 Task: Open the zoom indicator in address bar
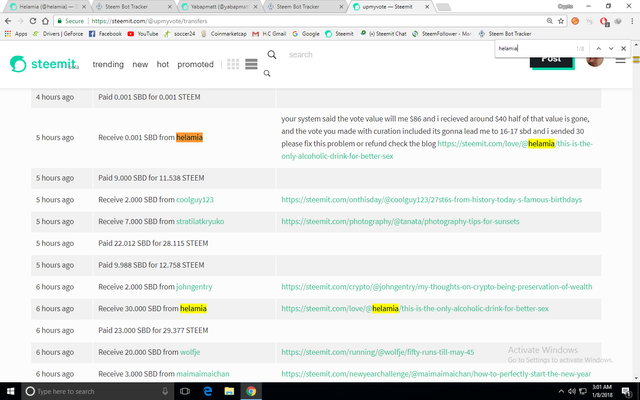[x=549, y=21]
